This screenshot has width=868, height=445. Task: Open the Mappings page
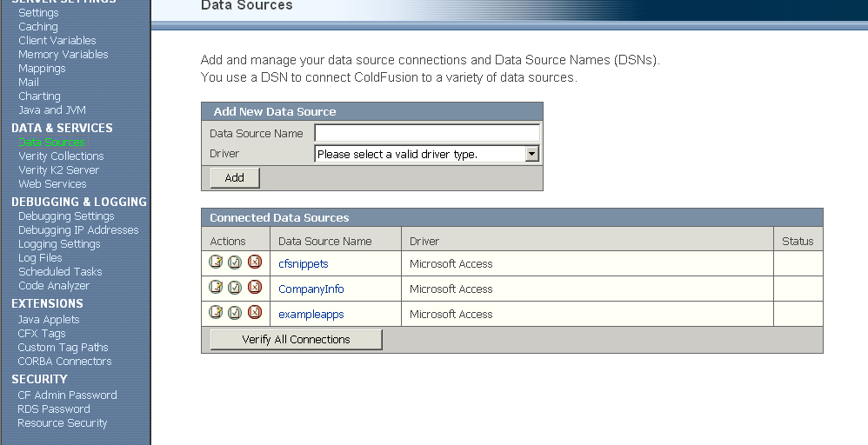pyautogui.click(x=42, y=68)
